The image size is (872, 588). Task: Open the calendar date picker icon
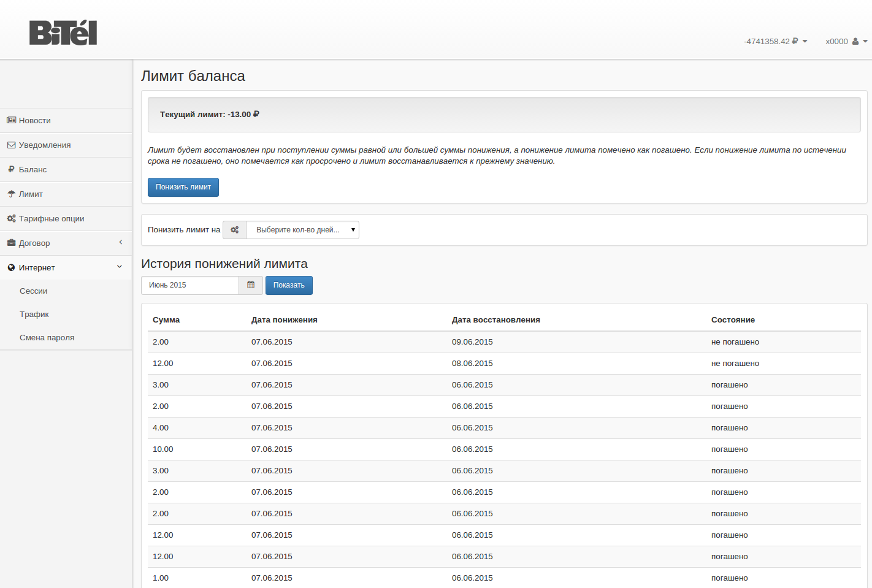(251, 285)
